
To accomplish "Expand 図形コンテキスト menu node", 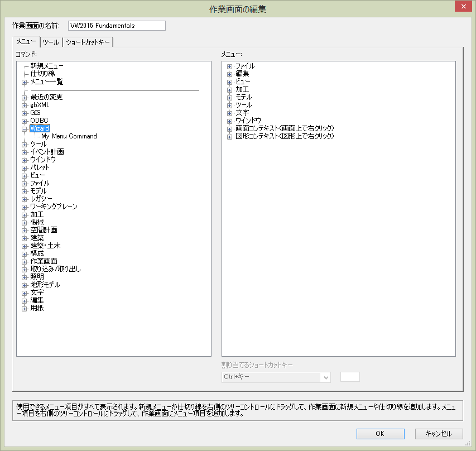I will coord(229,137).
